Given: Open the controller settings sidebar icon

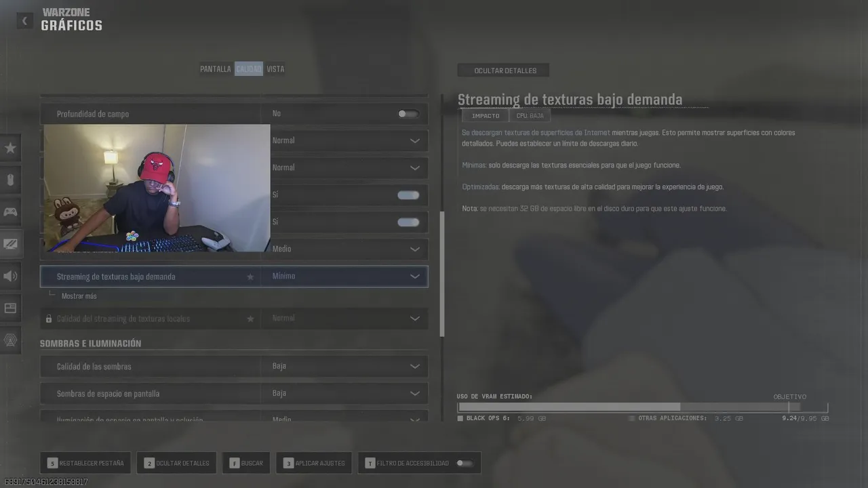Looking at the screenshot, I should tap(10, 211).
